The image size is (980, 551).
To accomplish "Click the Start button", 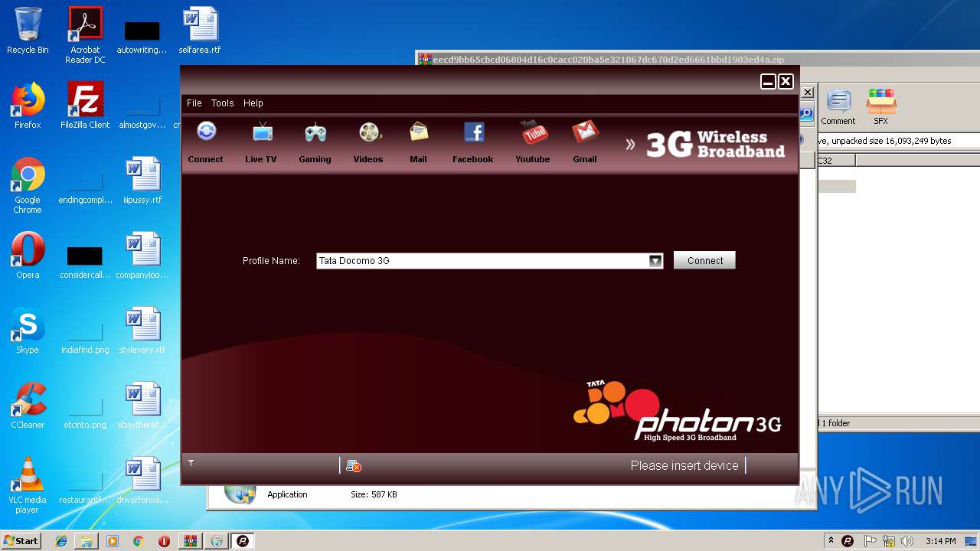I will 21,541.
